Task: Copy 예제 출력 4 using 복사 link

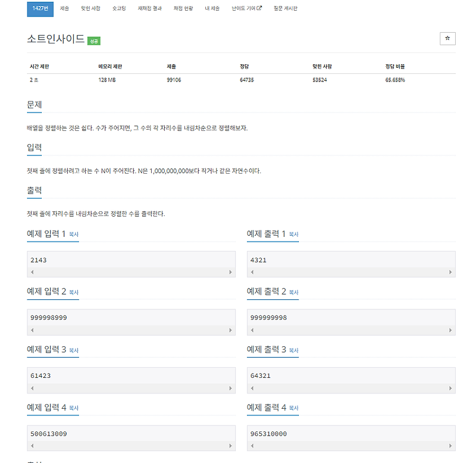Action: tap(293, 408)
